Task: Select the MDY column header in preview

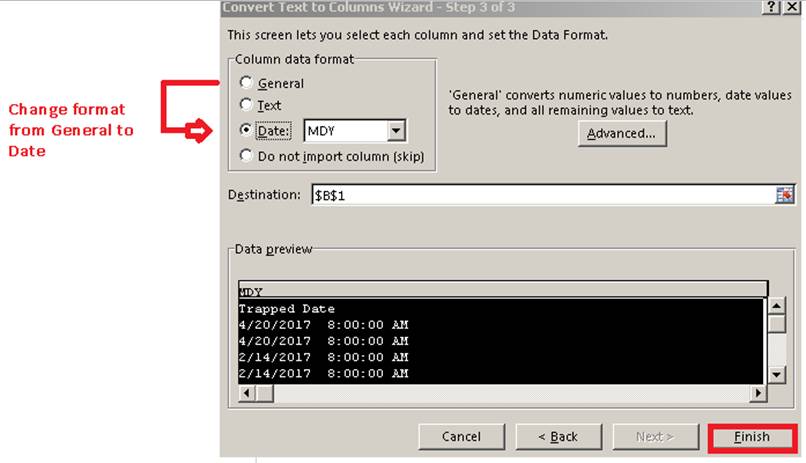Action: coord(500,291)
